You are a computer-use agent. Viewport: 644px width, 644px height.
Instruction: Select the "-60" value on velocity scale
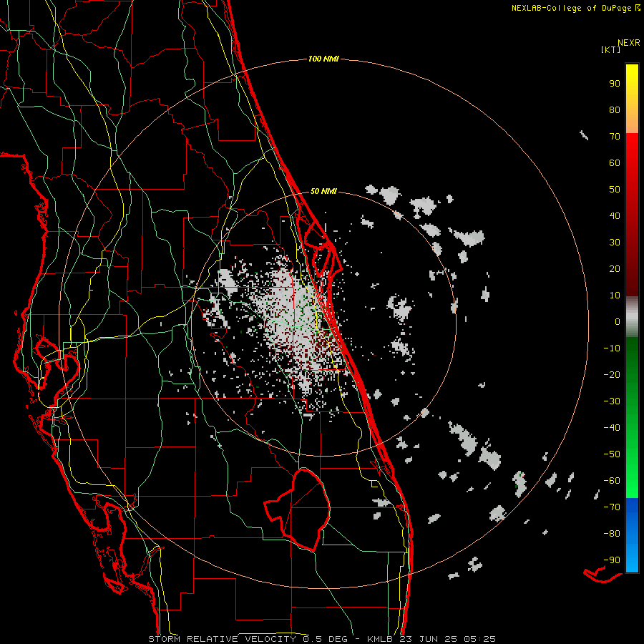click(x=612, y=481)
